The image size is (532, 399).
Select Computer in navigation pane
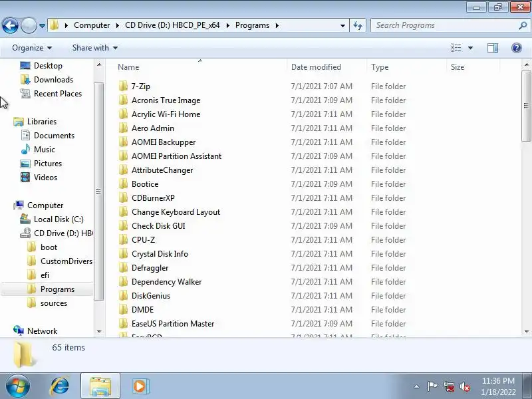[39, 205]
